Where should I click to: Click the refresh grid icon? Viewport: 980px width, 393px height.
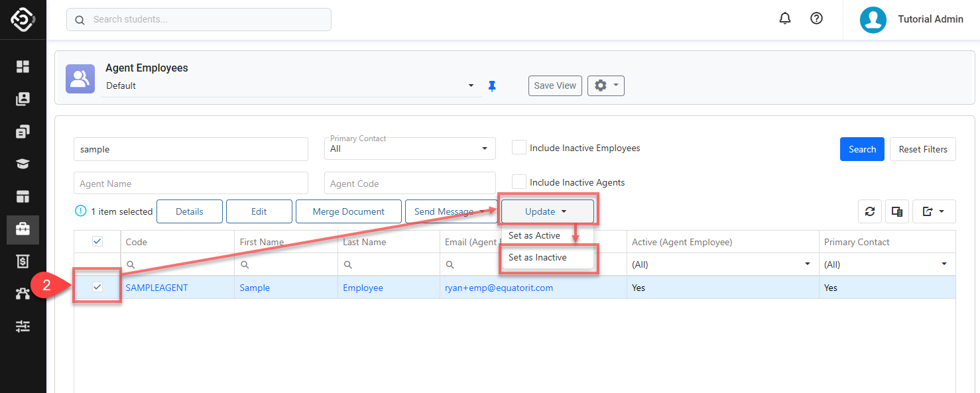(x=870, y=211)
